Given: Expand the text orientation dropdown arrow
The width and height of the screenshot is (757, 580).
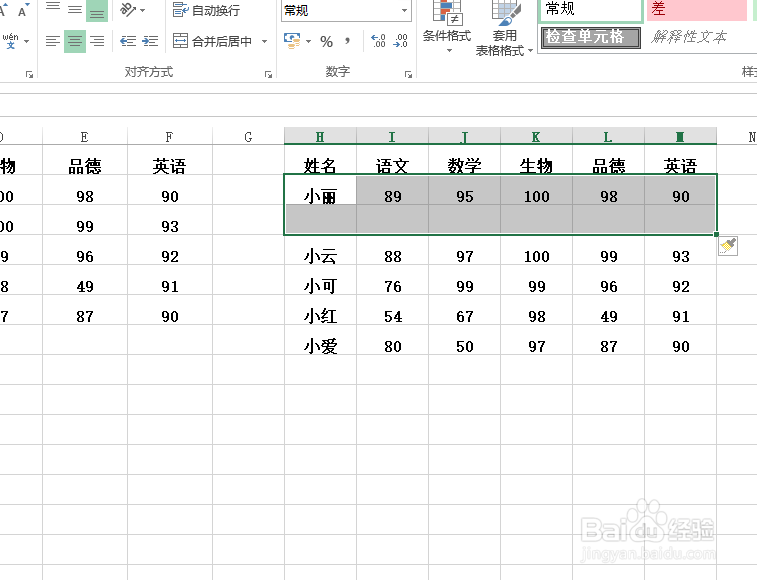Looking at the screenshot, I should click(x=142, y=10).
